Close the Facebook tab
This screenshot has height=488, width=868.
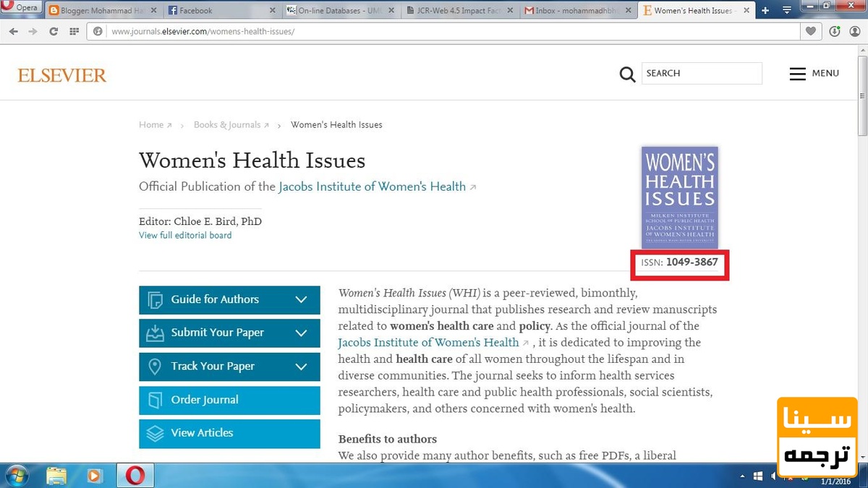coord(272,11)
